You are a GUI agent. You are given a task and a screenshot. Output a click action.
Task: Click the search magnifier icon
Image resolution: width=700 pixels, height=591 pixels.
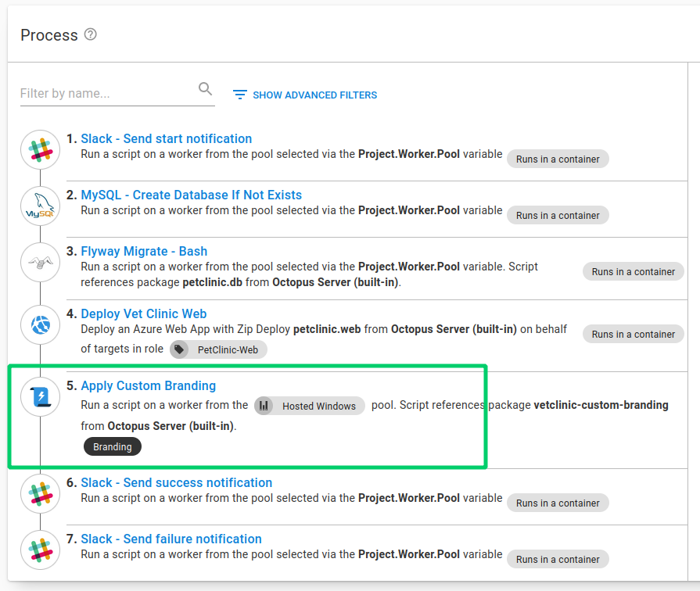(x=206, y=89)
